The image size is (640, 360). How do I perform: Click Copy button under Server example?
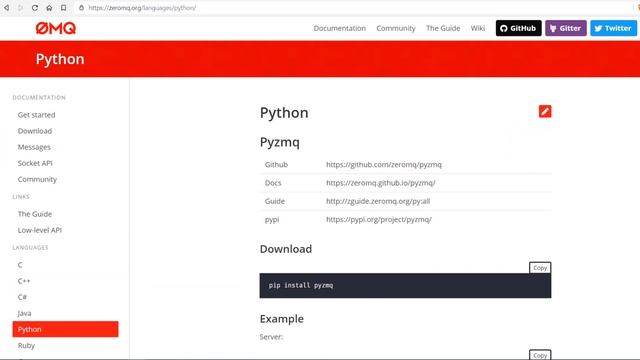click(x=540, y=355)
